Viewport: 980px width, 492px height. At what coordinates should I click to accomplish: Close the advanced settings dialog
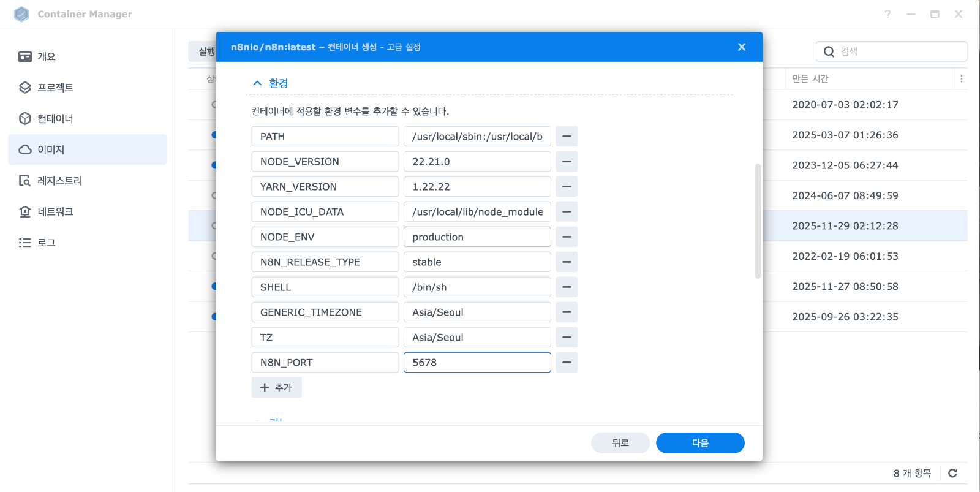pos(742,47)
